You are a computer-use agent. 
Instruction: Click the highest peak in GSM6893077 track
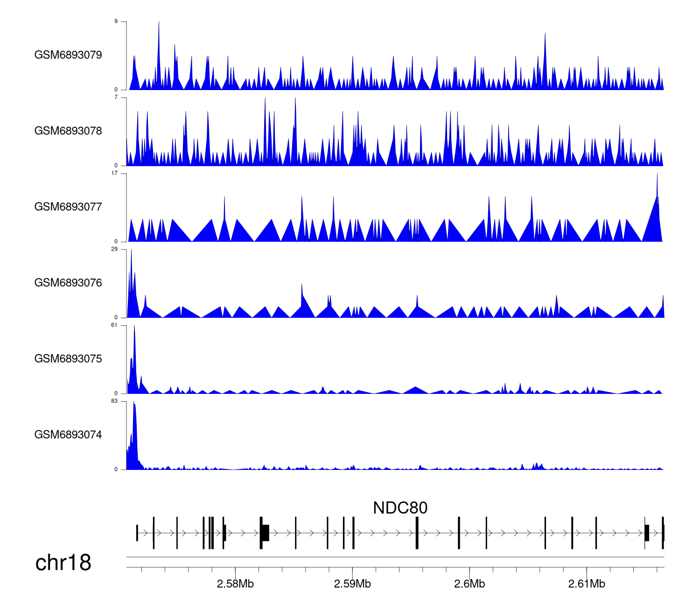coord(657,177)
